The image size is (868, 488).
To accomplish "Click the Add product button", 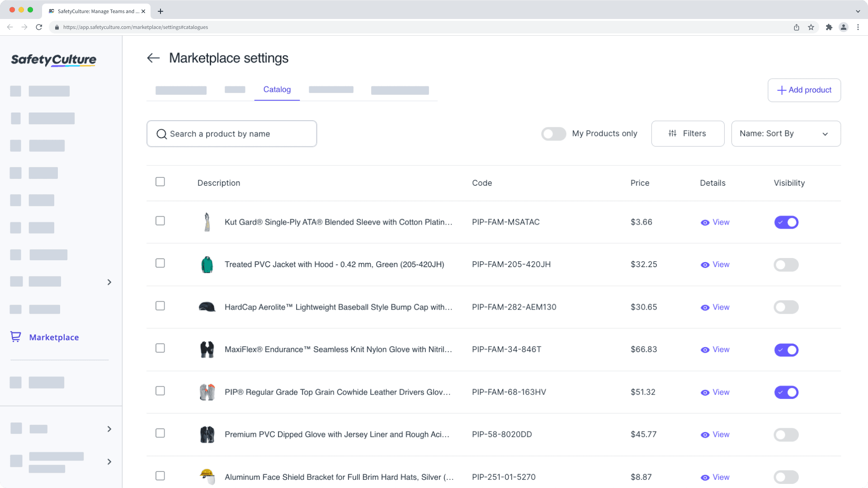I will coord(804,90).
